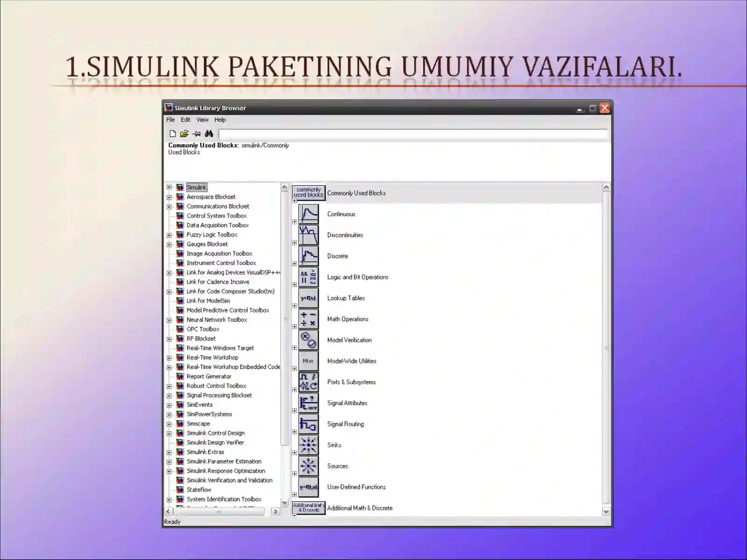Viewport: 747px width, 560px height.
Task: Select Image Acquisition Toolbox in the tree
Action: coord(219,253)
